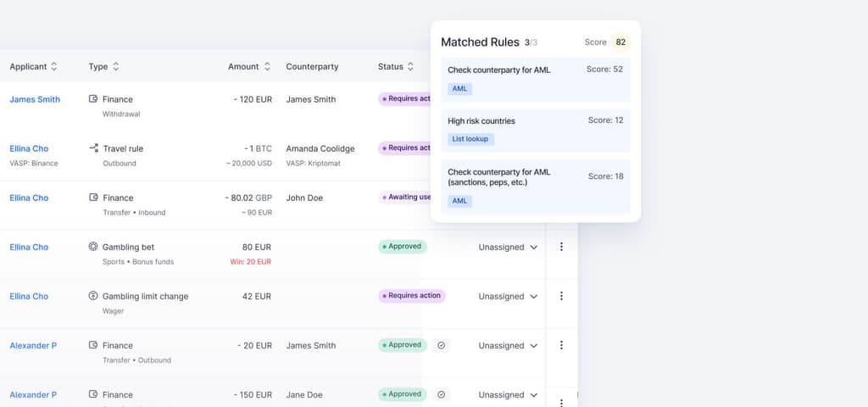The image size is (868, 407).
Task: Open more options menu for Gambling limit change row
Action: (x=561, y=296)
